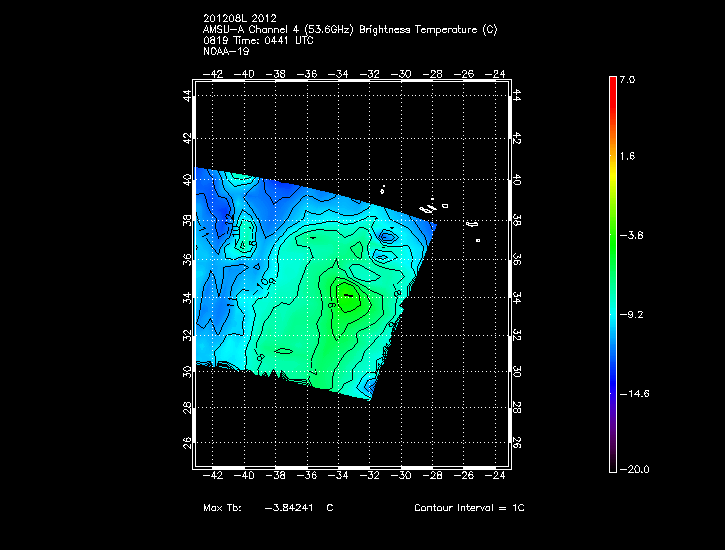This screenshot has width=725, height=550.
Task: Click the Contour Interval = 1C text
Action: click(469, 508)
